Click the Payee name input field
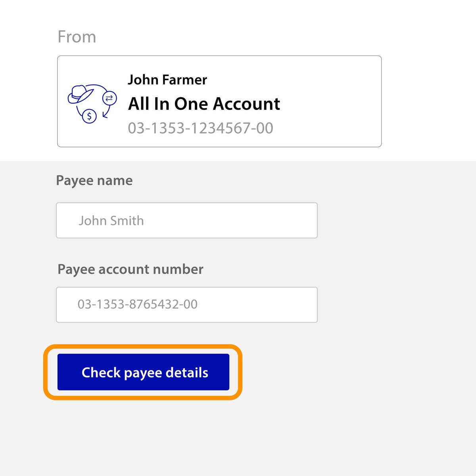This screenshot has height=476, width=476. coord(186,221)
